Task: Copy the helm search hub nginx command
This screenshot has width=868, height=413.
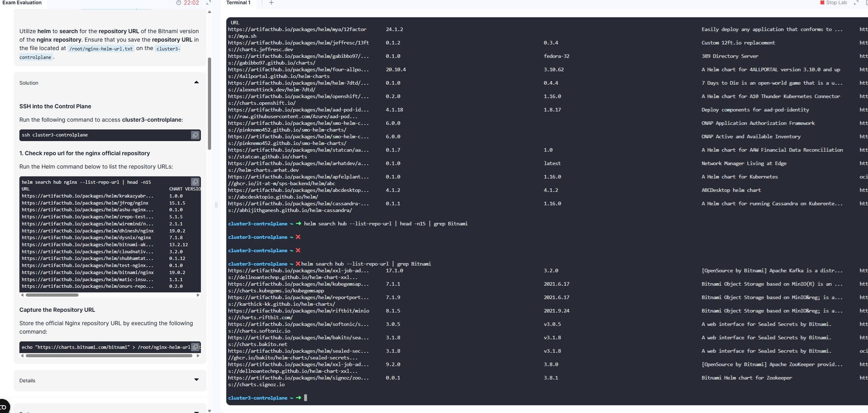Action: tap(195, 182)
